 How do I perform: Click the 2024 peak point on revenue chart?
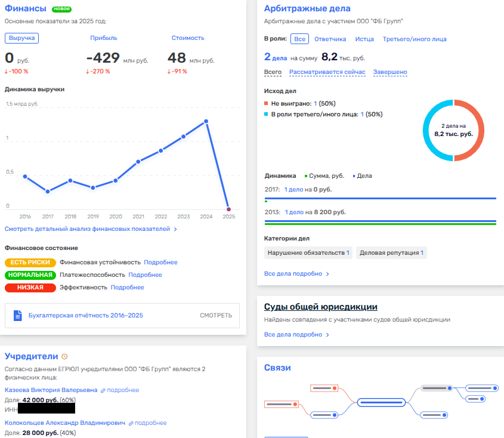(206, 121)
